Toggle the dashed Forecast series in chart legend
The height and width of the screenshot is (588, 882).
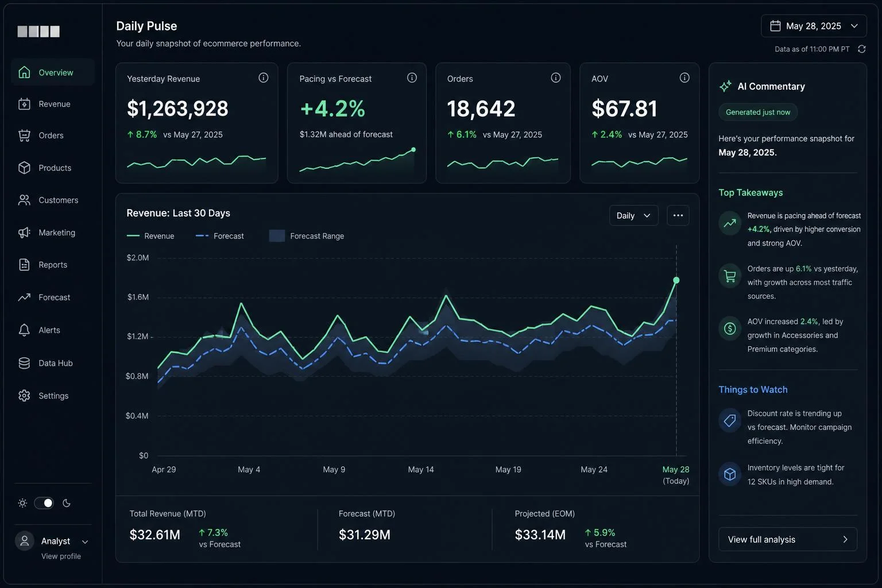(220, 236)
